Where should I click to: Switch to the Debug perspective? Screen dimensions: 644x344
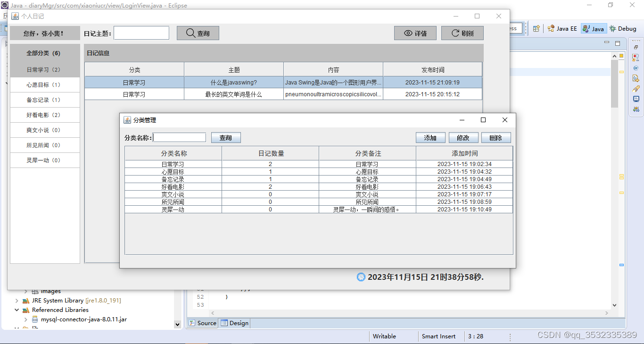(x=623, y=29)
